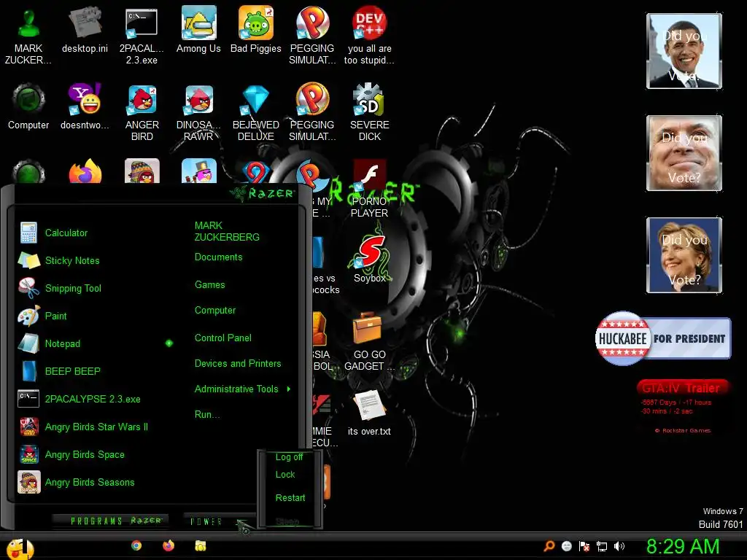Select the 2PACAL... 2.3.exe desktop shortcut

142,36
